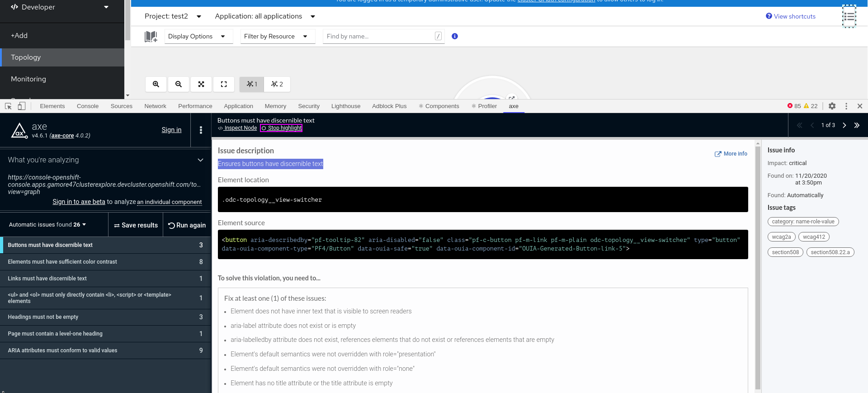Expand the Display Options dropdown
Image resolution: width=868 pixels, height=393 pixels.
point(198,36)
